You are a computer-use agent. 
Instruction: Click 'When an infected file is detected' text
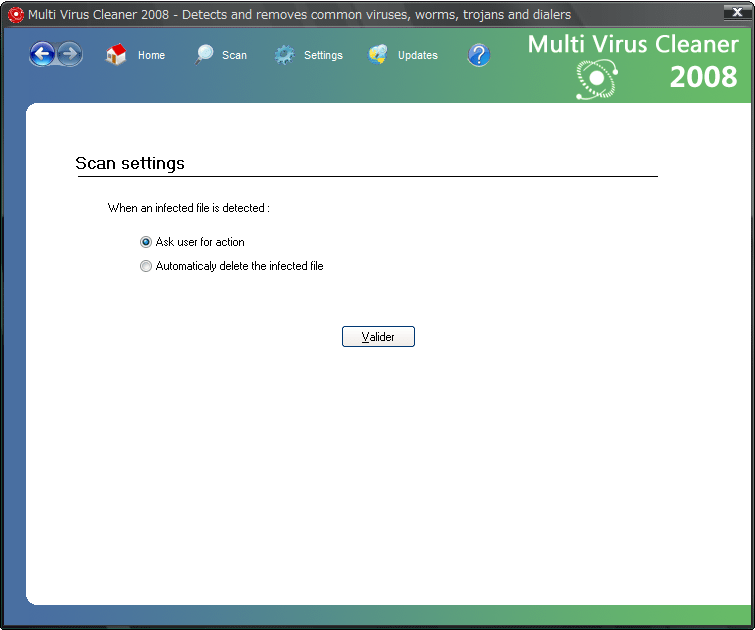tap(188, 208)
